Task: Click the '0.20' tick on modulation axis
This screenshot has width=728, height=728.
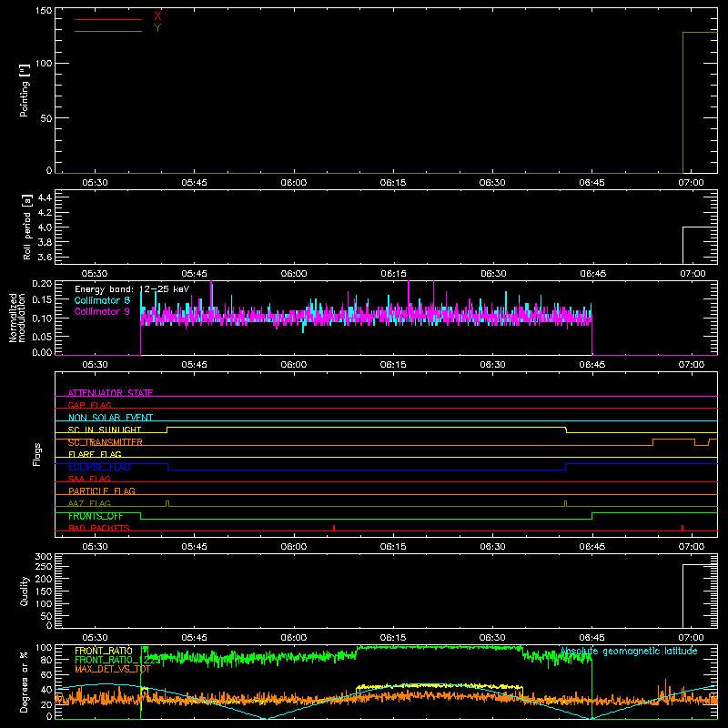Action: point(42,284)
